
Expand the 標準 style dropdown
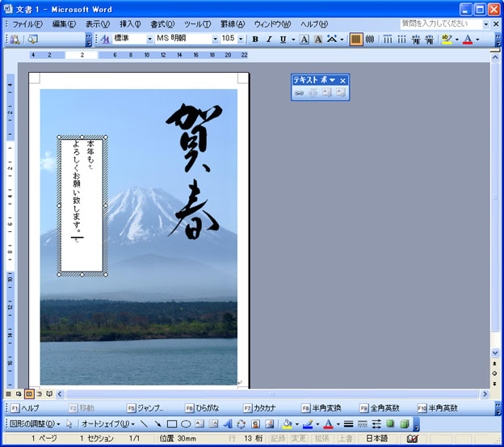(x=149, y=39)
